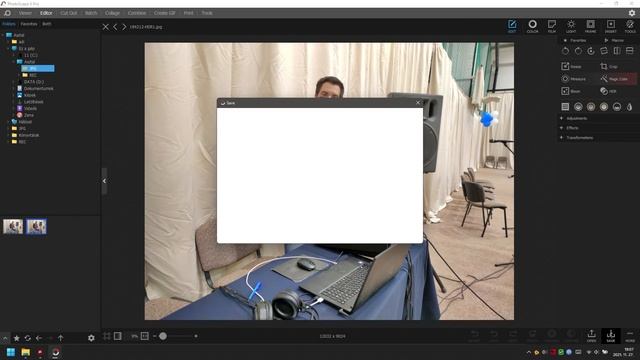This screenshot has width=640, height=360.
Task: Click the lined-square filter icon
Action: point(565,107)
